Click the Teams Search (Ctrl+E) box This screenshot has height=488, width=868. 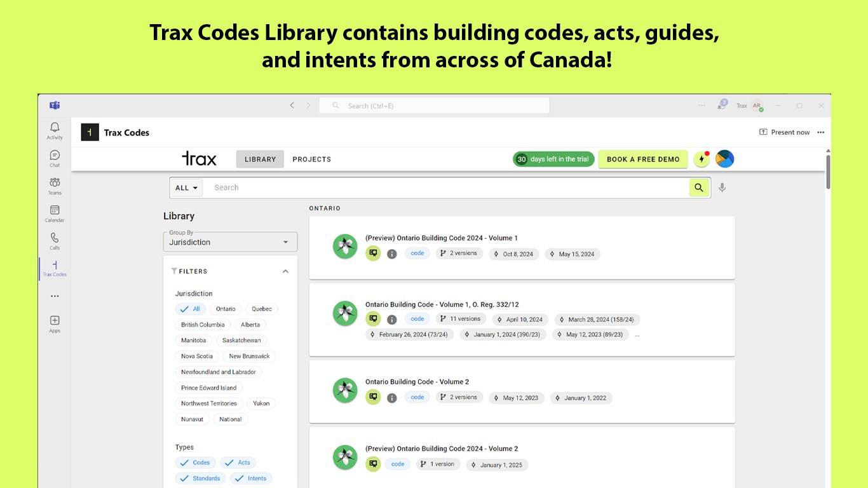pyautogui.click(x=435, y=105)
